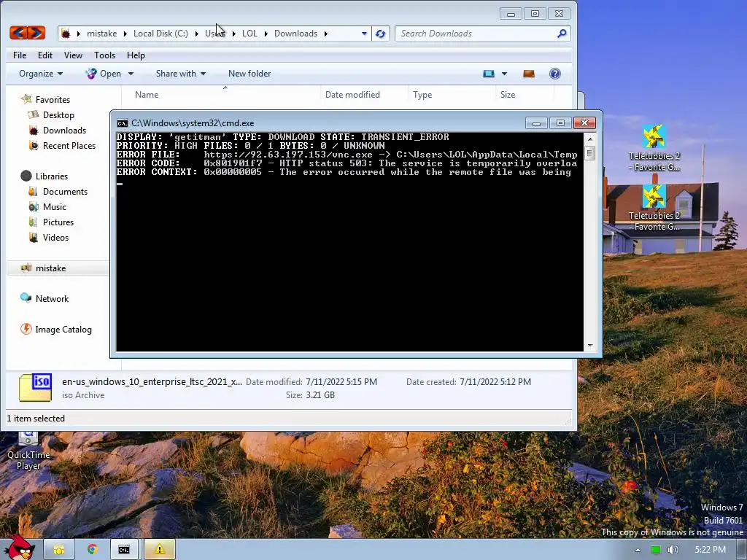Click the green network tray icon

(x=656, y=550)
